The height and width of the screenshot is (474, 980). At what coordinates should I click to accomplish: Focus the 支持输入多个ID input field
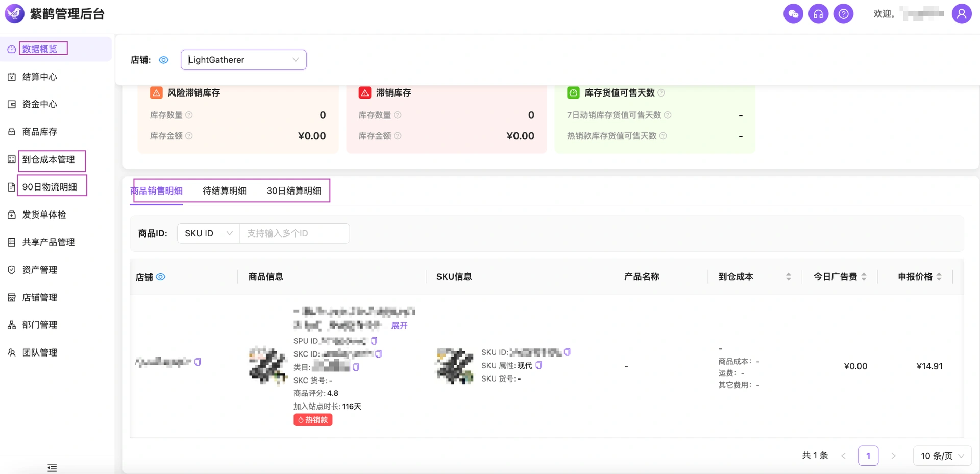pos(295,233)
